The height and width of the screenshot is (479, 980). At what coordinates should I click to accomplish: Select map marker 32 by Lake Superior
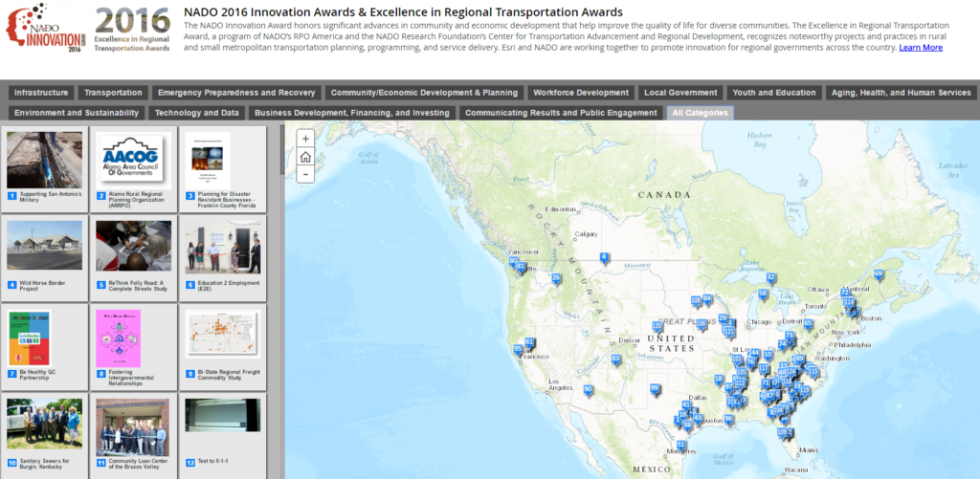(771, 277)
